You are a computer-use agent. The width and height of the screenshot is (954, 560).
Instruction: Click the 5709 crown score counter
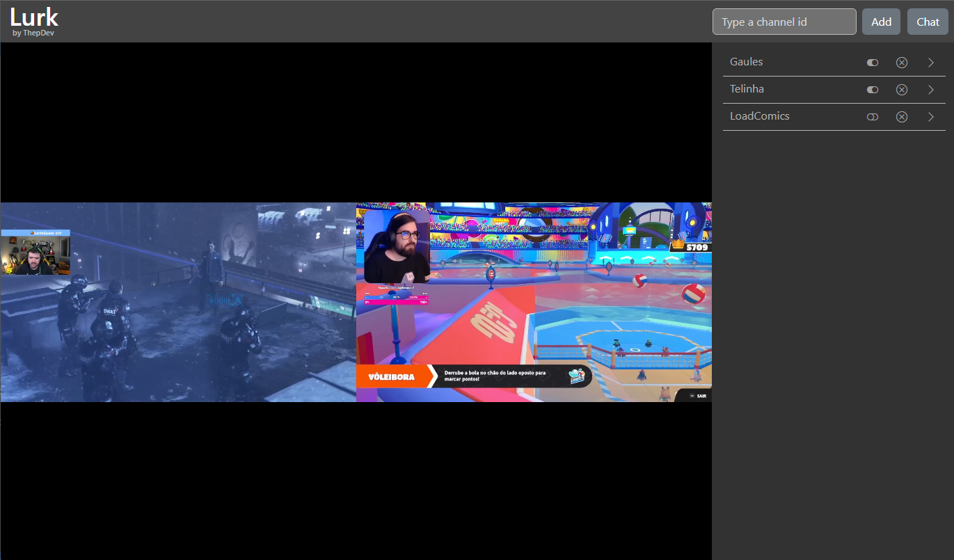click(690, 247)
